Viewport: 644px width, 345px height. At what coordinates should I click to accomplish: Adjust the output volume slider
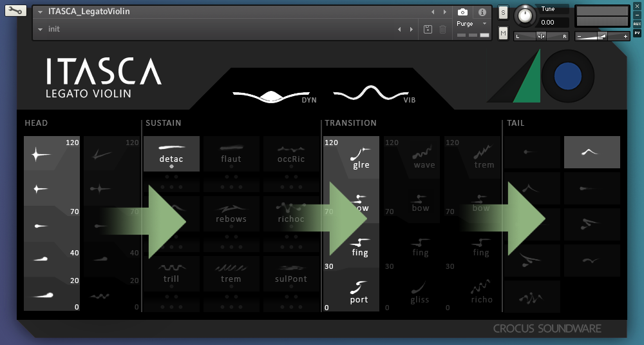pos(602,36)
